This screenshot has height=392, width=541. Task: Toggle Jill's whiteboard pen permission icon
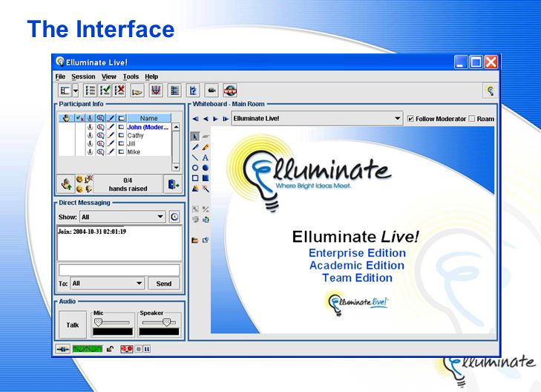[111, 143]
